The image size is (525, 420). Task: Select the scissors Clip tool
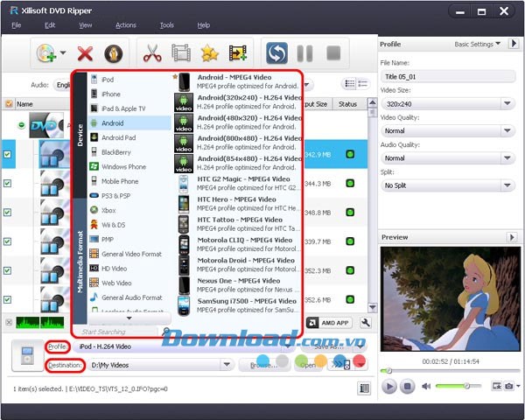tap(152, 53)
